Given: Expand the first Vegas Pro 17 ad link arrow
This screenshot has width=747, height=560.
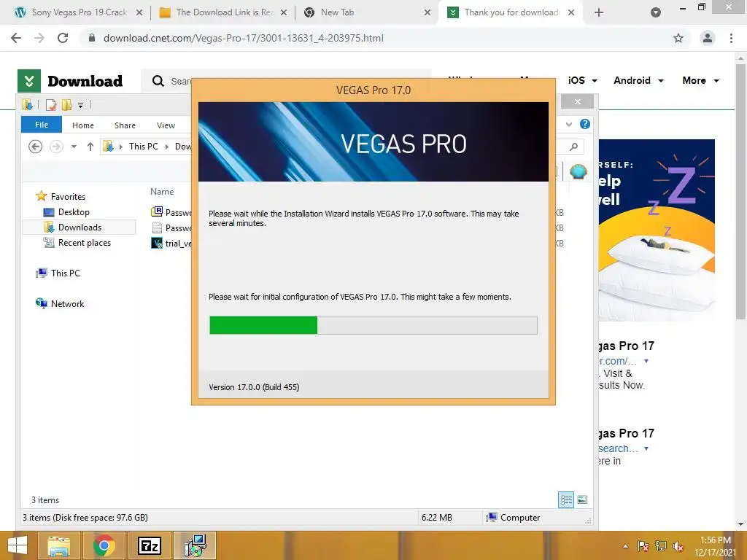Looking at the screenshot, I should [646, 361].
